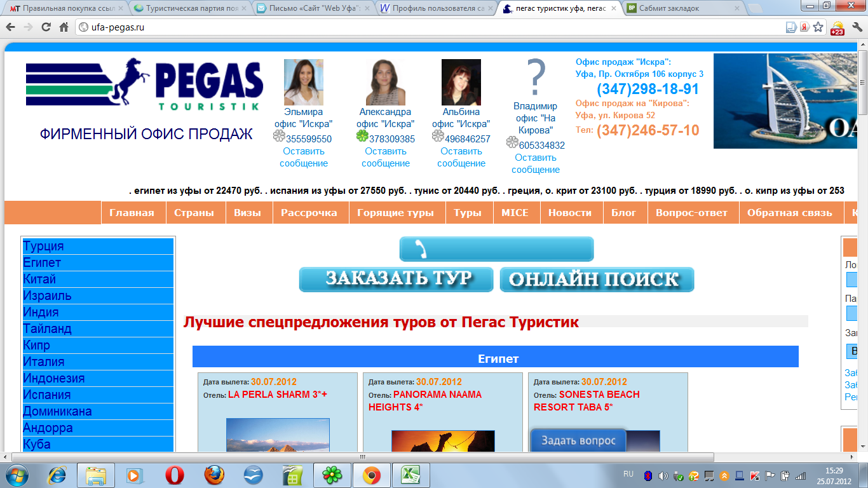Click the Yandex icon in the address bar
868x488 pixels.
click(804, 27)
